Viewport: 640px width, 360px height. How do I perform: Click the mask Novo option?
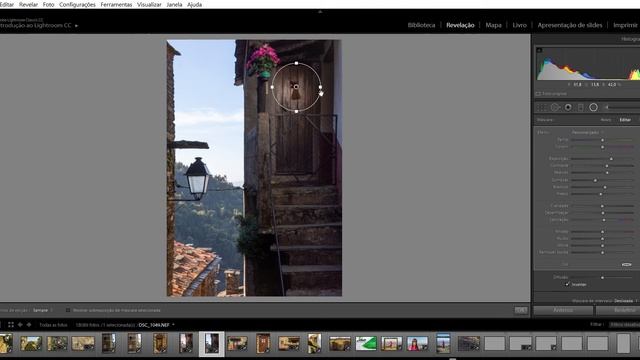[x=606, y=120]
